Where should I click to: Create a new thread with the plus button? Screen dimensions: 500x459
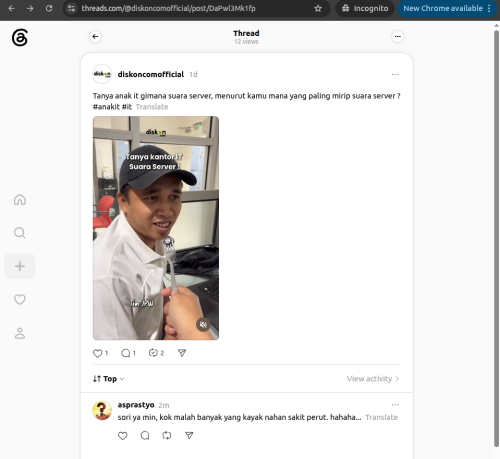click(x=20, y=266)
